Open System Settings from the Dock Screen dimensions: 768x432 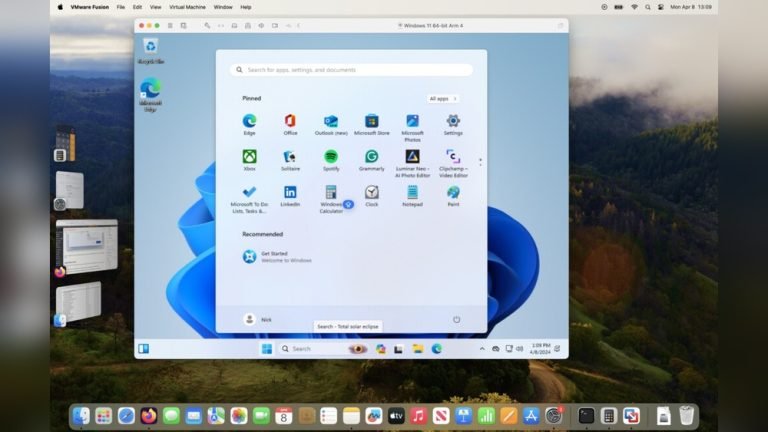pos(553,416)
